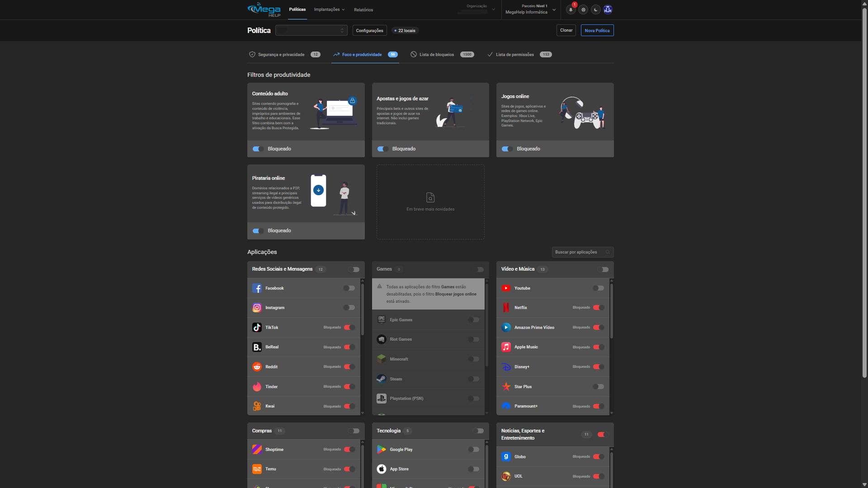The image size is (868, 488).
Task: Click the Apple Music icon
Action: click(x=506, y=347)
